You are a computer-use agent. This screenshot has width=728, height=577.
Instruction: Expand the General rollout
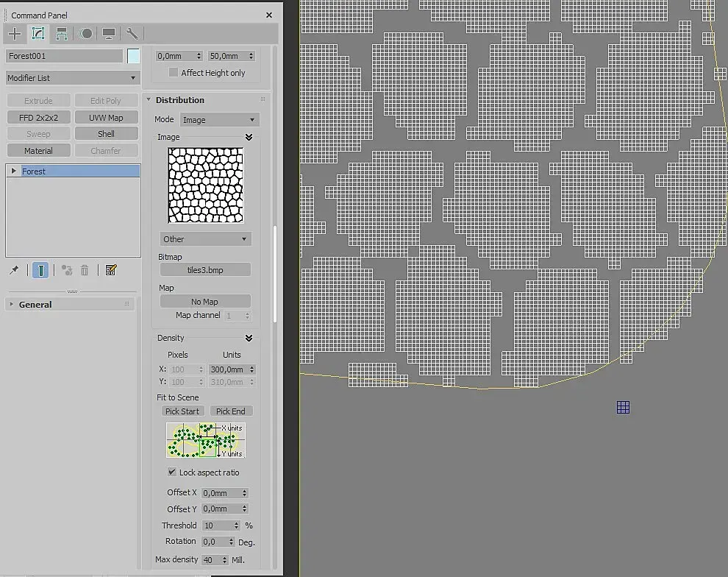coord(12,304)
